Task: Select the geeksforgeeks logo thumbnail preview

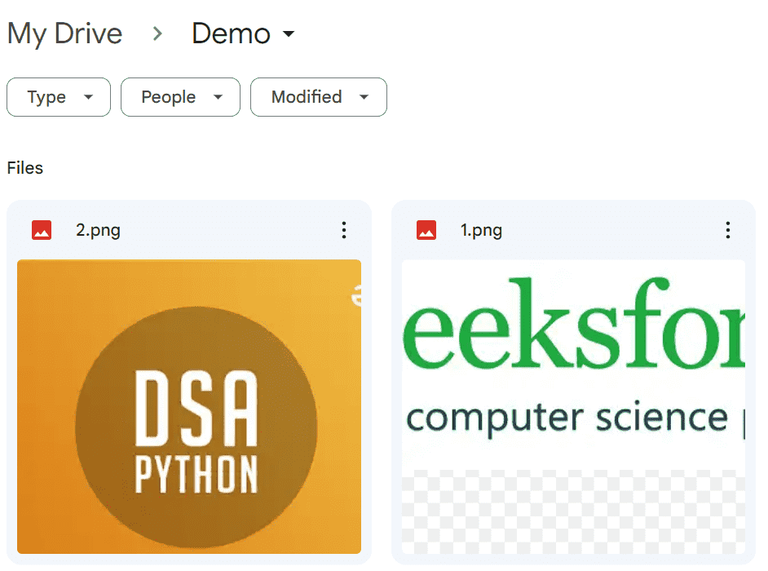Action: point(573,406)
